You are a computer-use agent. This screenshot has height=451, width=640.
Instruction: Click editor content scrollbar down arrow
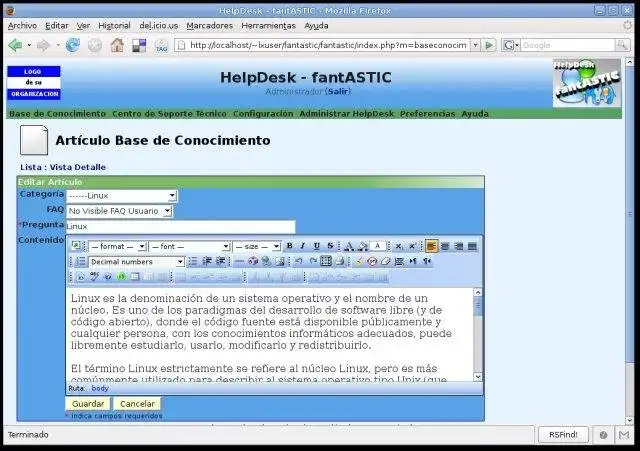[478, 377]
